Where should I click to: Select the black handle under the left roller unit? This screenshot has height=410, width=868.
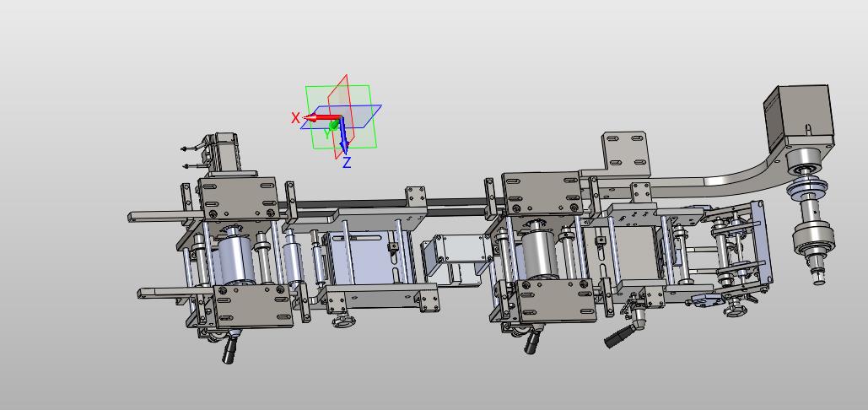tap(229, 351)
